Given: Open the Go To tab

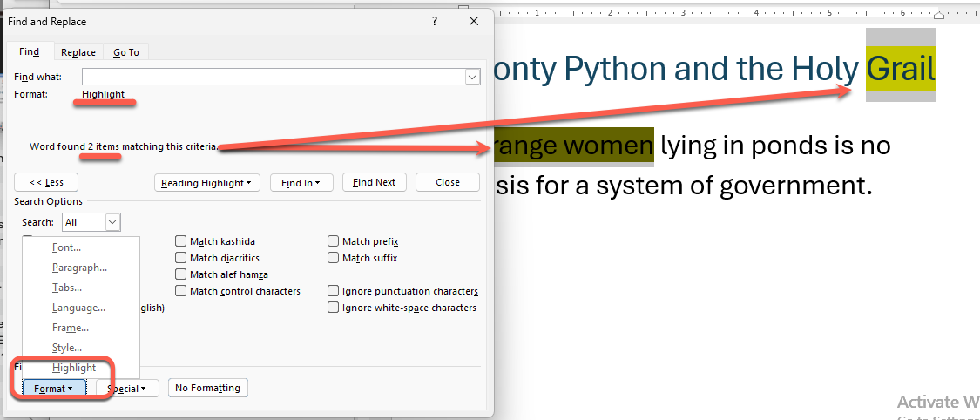Looking at the screenshot, I should click(x=125, y=52).
